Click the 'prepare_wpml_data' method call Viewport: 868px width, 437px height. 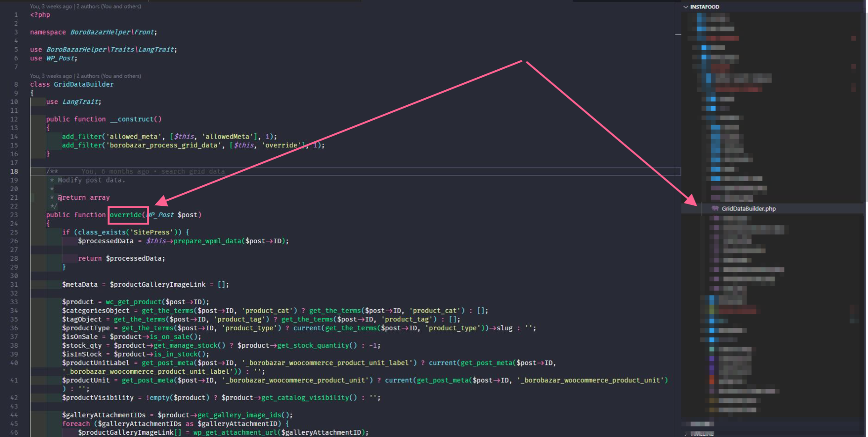[x=207, y=241]
